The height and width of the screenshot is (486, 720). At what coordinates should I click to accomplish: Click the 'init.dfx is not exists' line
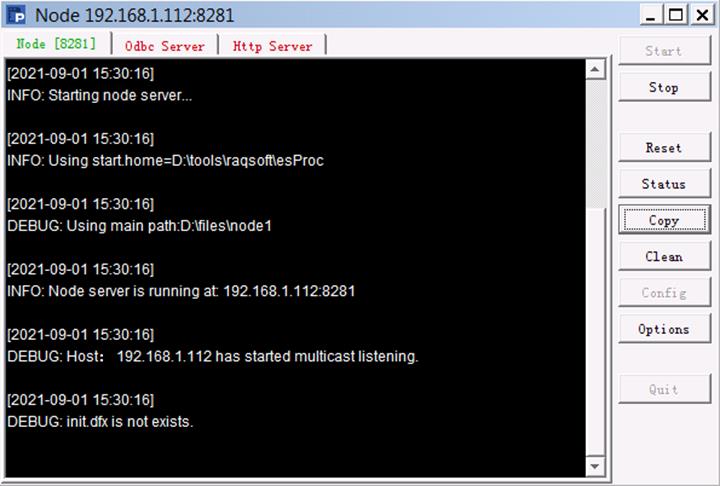(100, 422)
